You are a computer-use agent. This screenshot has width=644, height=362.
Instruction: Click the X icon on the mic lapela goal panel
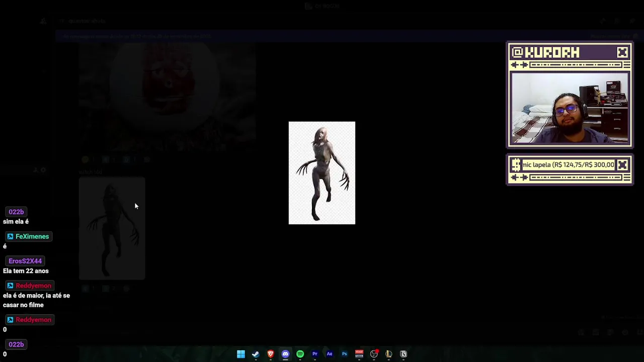622,165
